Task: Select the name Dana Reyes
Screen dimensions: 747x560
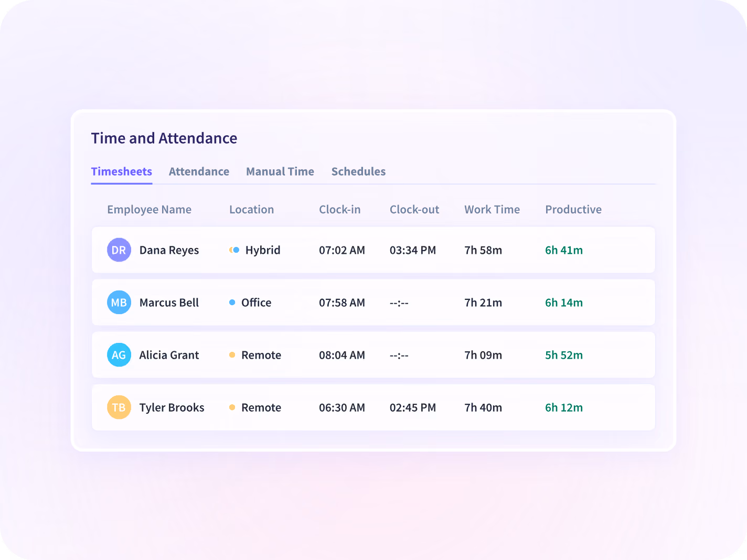Action: [x=169, y=251]
